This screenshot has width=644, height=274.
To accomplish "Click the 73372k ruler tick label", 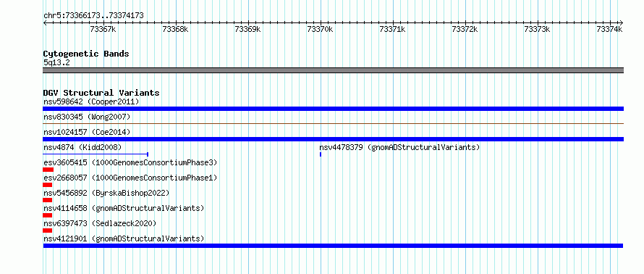I will coord(465,29).
